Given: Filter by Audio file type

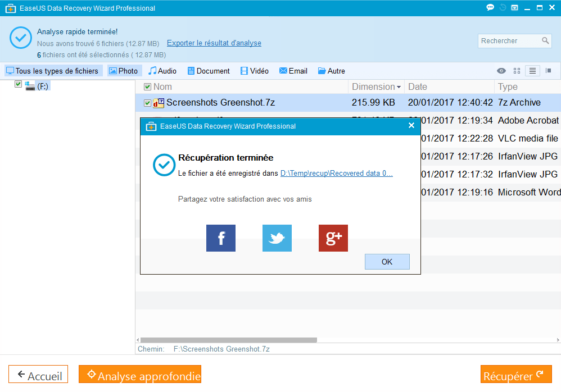Looking at the screenshot, I should click(162, 71).
